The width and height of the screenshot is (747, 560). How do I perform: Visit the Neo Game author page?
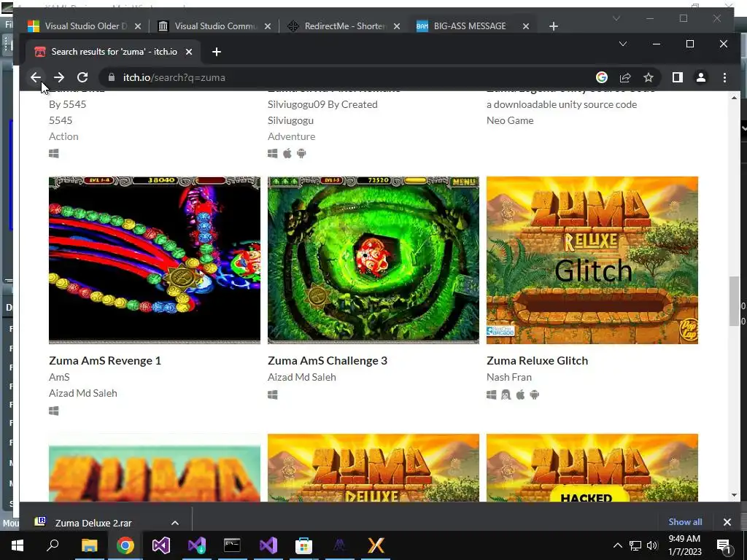[x=510, y=120]
